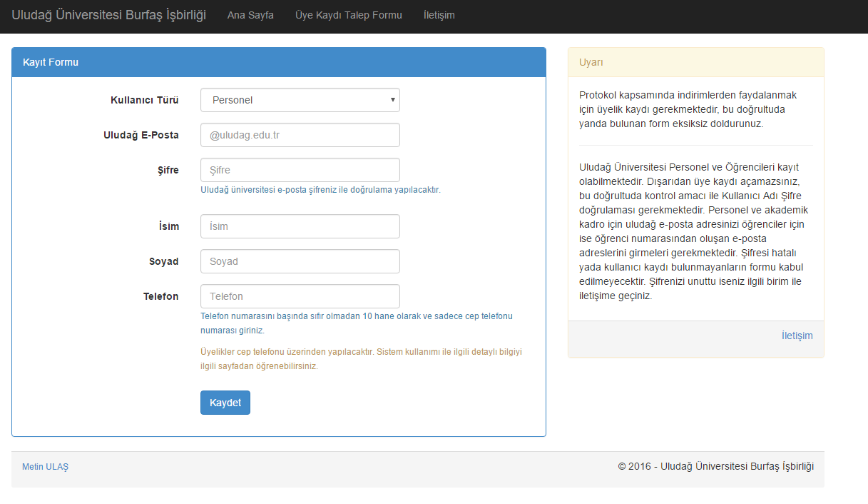Click the Kaydet button
The width and height of the screenshot is (868, 504).
coord(225,403)
